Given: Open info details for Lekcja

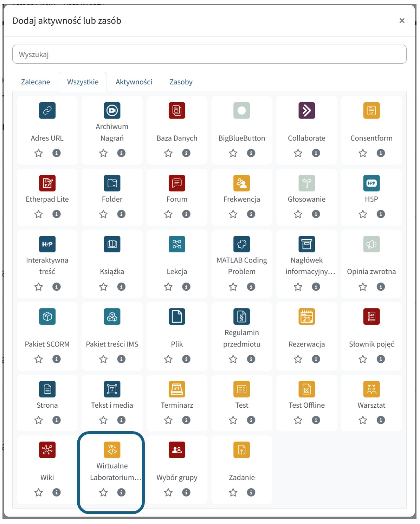Looking at the screenshot, I should pyautogui.click(x=186, y=287).
